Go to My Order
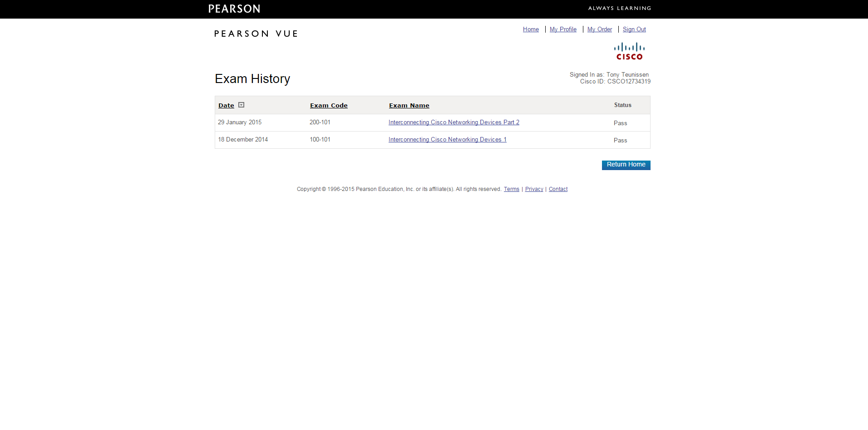The height and width of the screenshot is (430, 868). [x=600, y=29]
